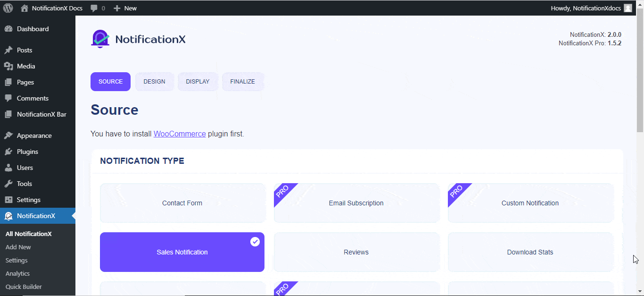Open the Pages menu
644x296 pixels.
(38, 82)
